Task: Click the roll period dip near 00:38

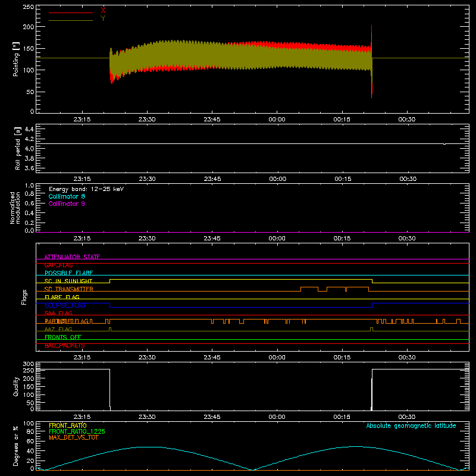Action: [x=444, y=144]
